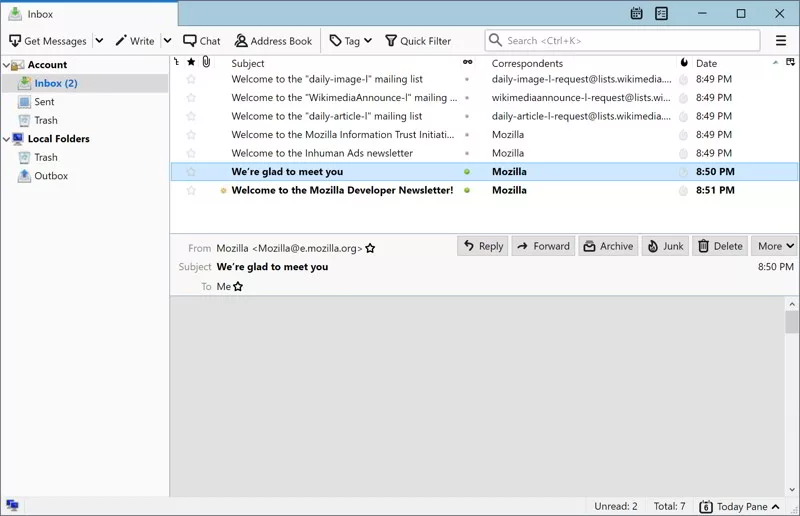Open the calendar tab icon

pyautogui.click(x=637, y=14)
